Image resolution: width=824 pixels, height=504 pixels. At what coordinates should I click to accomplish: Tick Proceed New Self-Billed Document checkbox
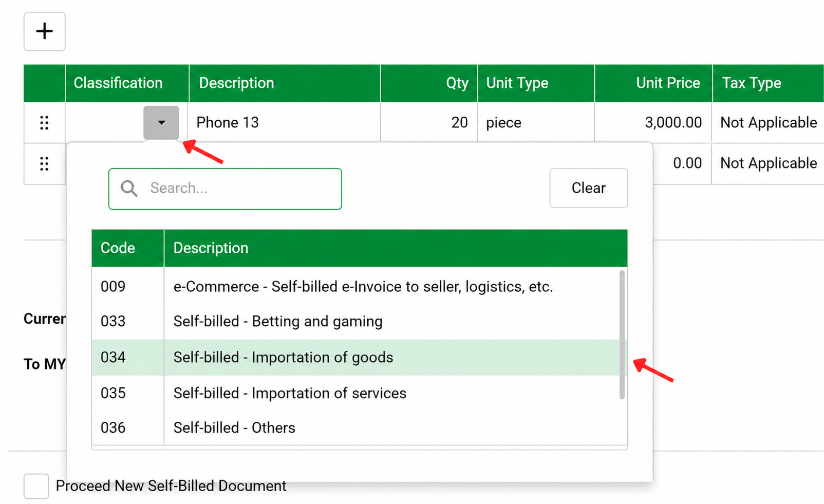(36, 486)
